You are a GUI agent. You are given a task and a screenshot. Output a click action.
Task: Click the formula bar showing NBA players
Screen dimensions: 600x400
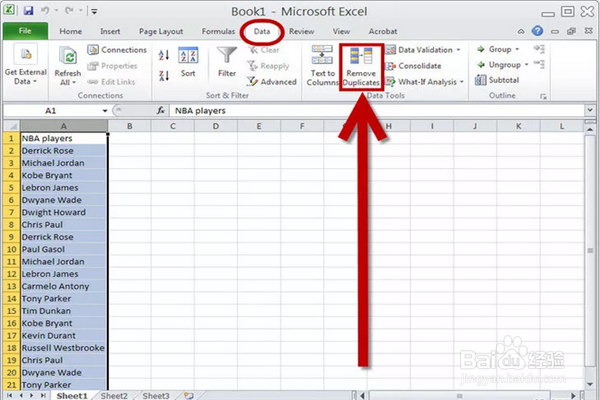(x=377, y=111)
